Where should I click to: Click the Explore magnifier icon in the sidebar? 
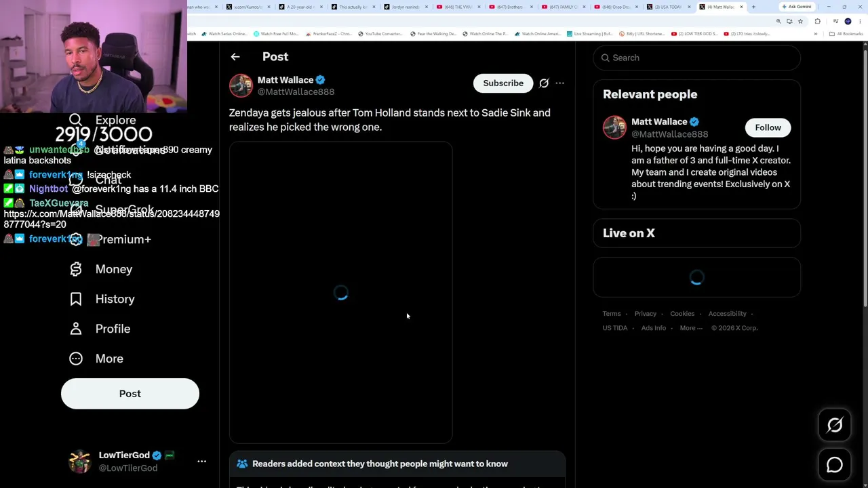click(x=76, y=120)
